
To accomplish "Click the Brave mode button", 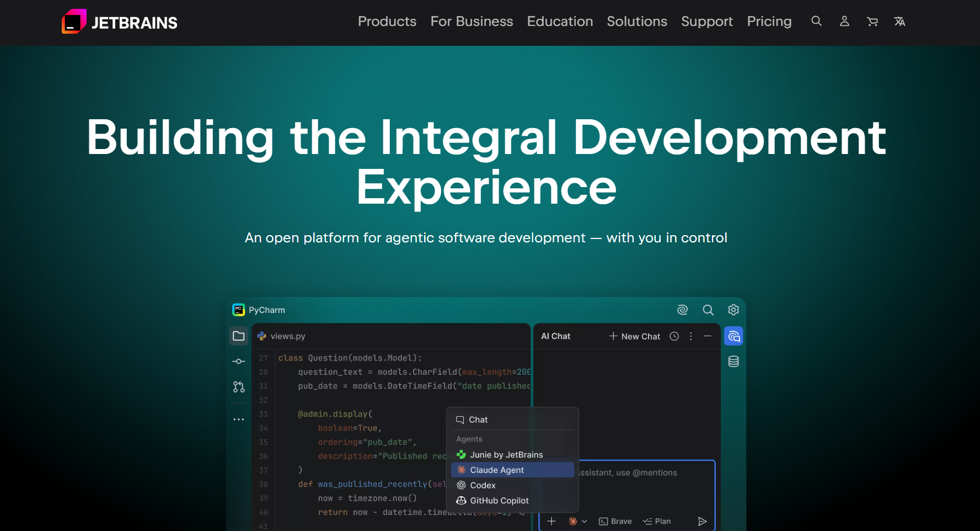I will coord(615,521).
